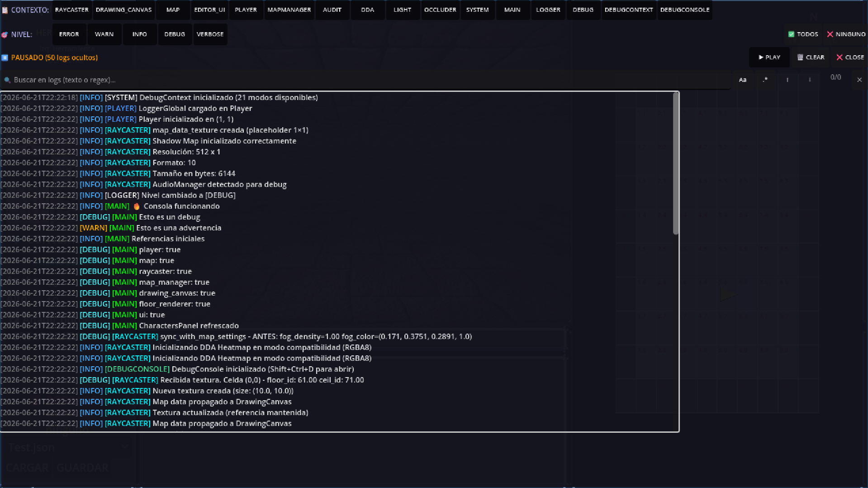This screenshot has height=488, width=868.
Task: Toggle WARN level filter
Action: point(104,34)
